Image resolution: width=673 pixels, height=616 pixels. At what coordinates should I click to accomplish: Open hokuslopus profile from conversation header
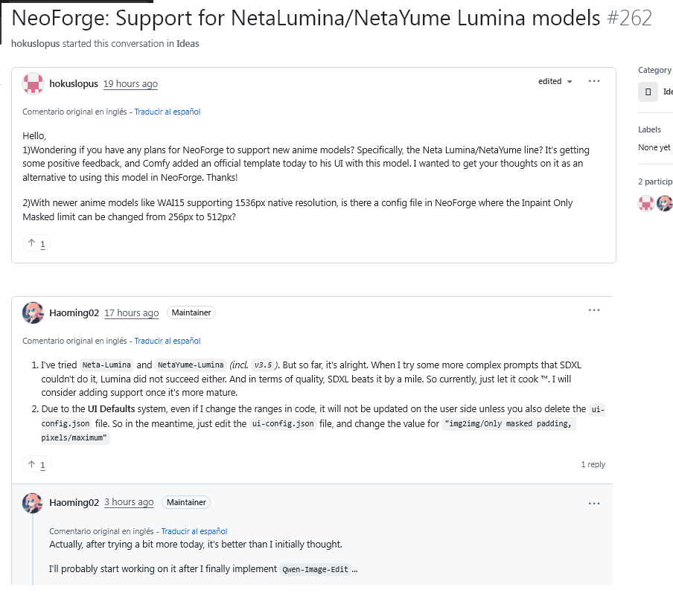[x=35, y=44]
